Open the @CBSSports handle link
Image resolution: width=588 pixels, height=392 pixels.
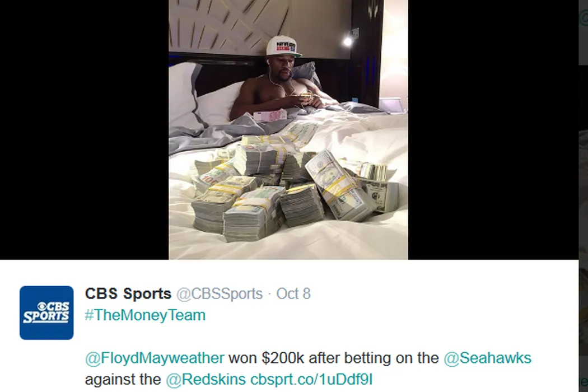pos(220,293)
